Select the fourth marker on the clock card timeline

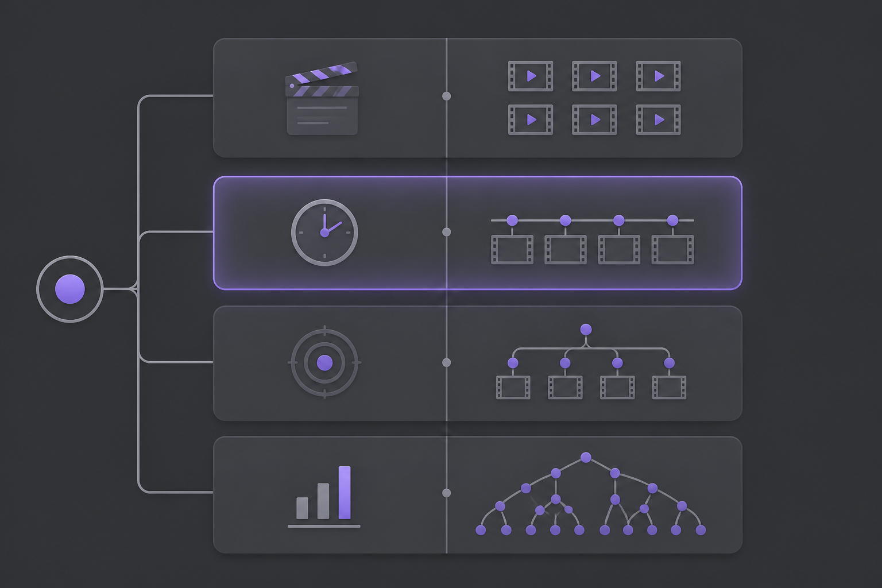tap(672, 220)
